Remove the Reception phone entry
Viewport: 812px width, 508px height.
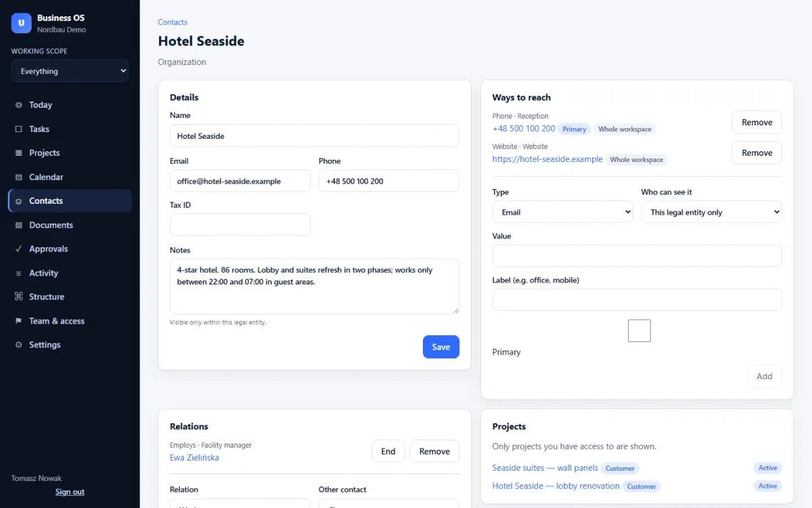(757, 123)
